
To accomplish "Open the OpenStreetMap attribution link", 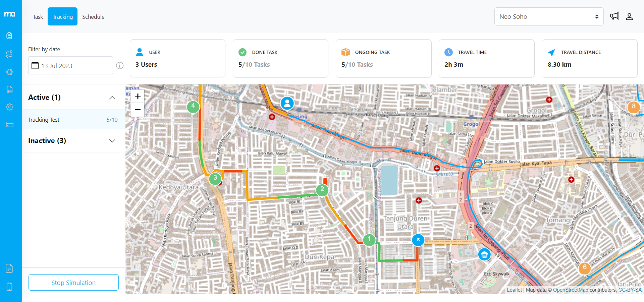I will pos(570,290).
